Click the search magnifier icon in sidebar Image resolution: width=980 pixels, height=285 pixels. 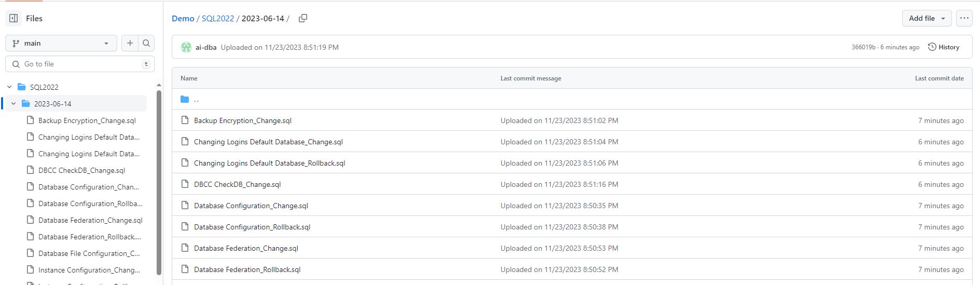tap(146, 43)
